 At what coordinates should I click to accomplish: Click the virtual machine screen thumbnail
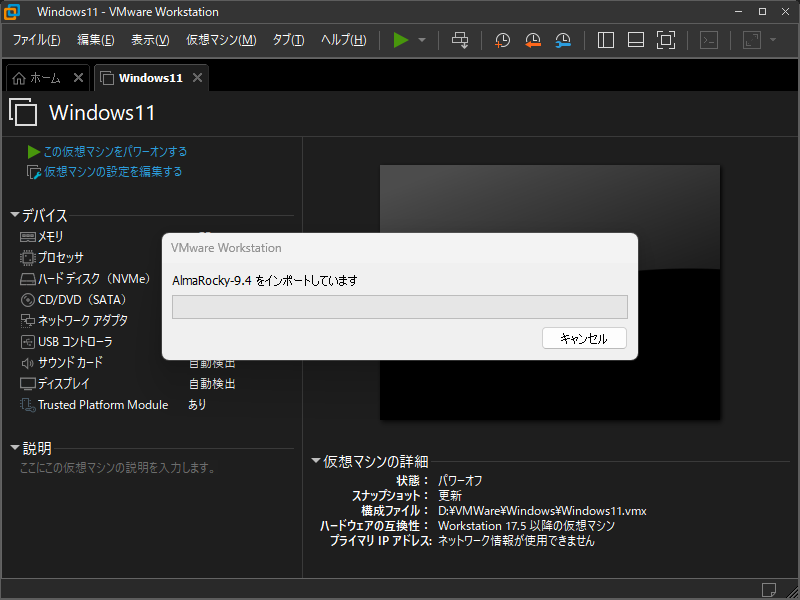coord(550,292)
